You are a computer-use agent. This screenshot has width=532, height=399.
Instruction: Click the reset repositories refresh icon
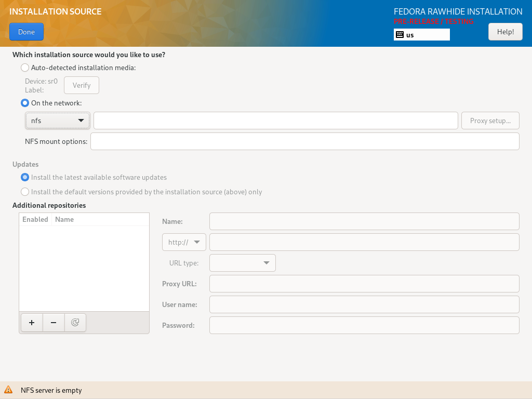(75, 322)
